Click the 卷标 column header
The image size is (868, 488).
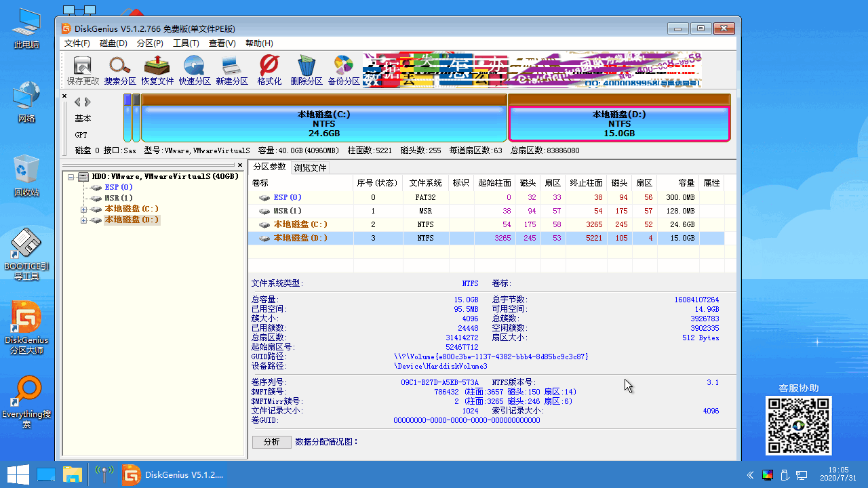301,183
